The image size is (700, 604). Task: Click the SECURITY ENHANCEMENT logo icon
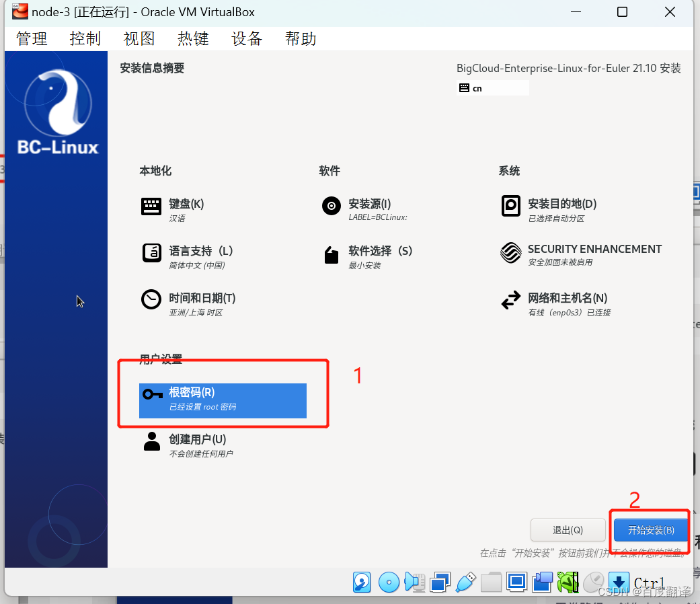tap(511, 253)
